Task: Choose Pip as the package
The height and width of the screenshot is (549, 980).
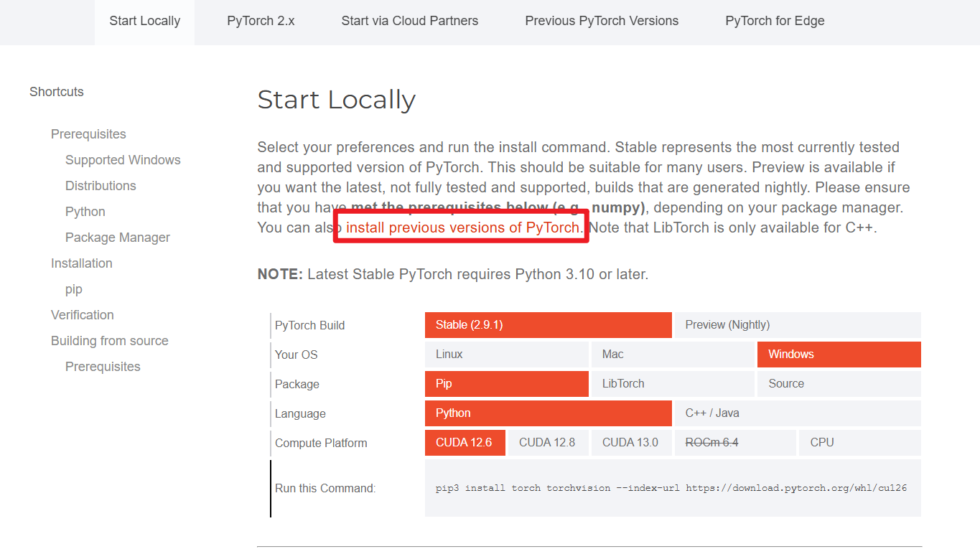Action: click(507, 384)
